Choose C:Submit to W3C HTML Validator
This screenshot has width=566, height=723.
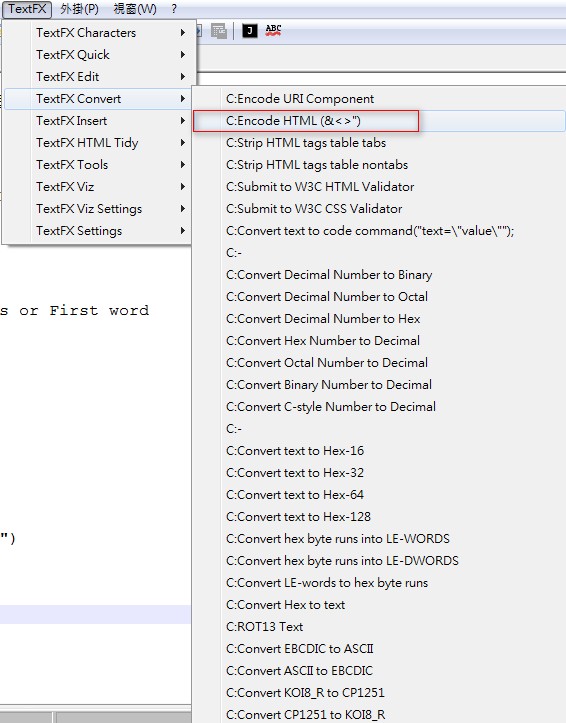coord(379,187)
